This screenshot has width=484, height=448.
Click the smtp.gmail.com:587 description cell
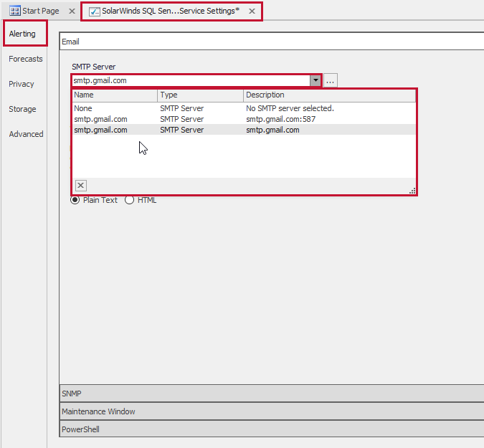click(280, 119)
